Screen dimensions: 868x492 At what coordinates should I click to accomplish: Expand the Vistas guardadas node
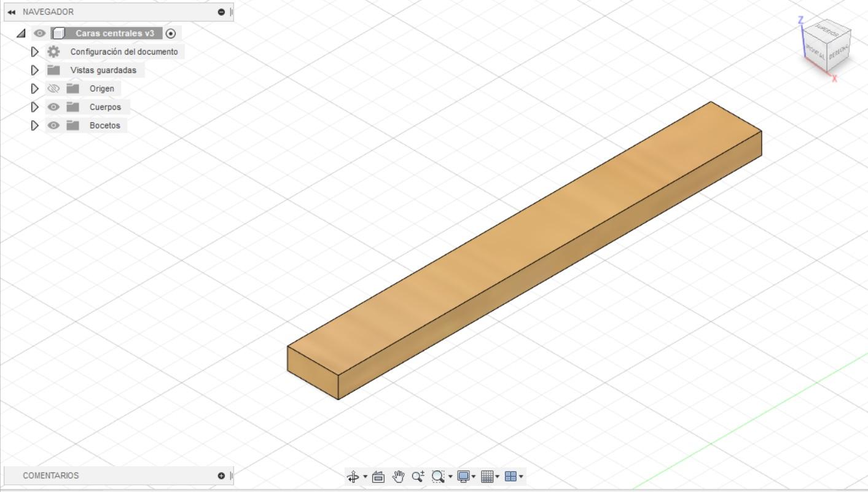click(x=35, y=70)
